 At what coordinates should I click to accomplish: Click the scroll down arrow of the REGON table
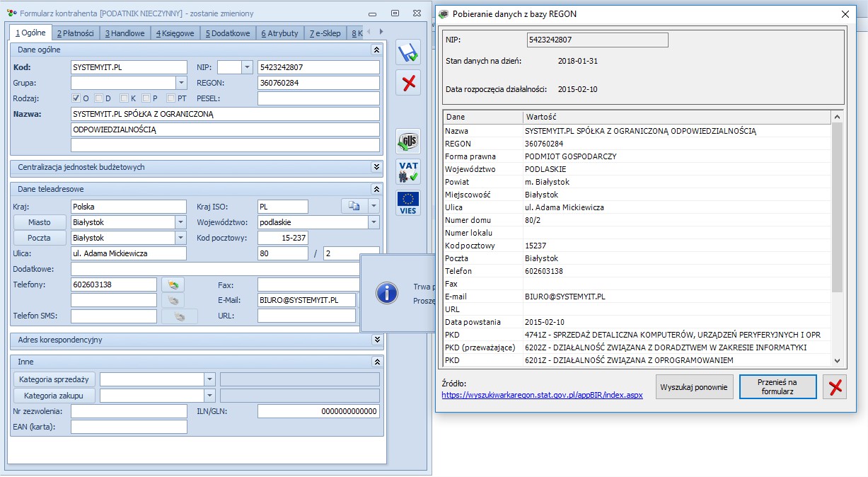coord(837,360)
